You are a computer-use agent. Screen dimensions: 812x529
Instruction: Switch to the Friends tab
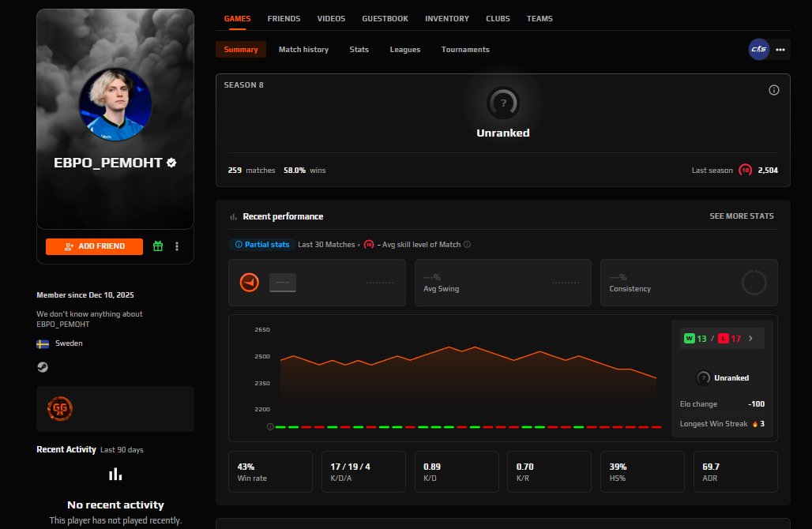point(284,19)
